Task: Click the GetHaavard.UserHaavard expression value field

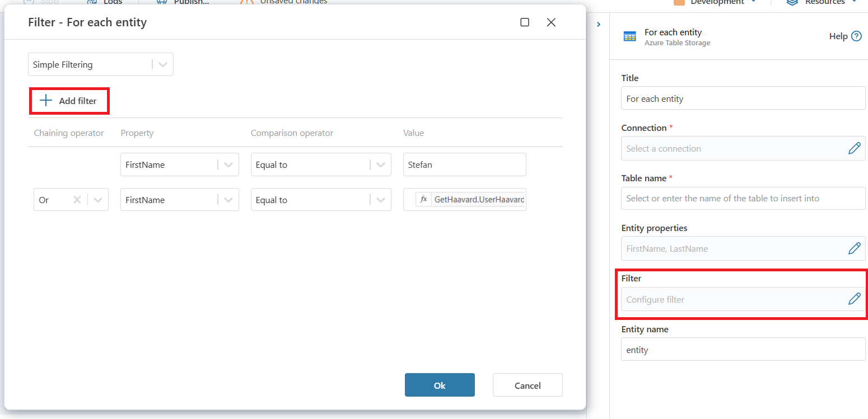Action: (x=465, y=200)
